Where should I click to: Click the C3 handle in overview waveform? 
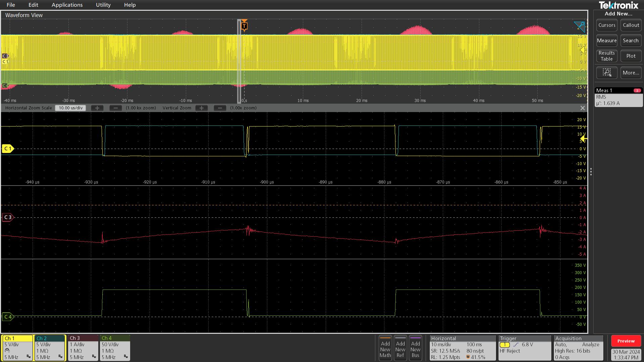(x=5, y=56)
